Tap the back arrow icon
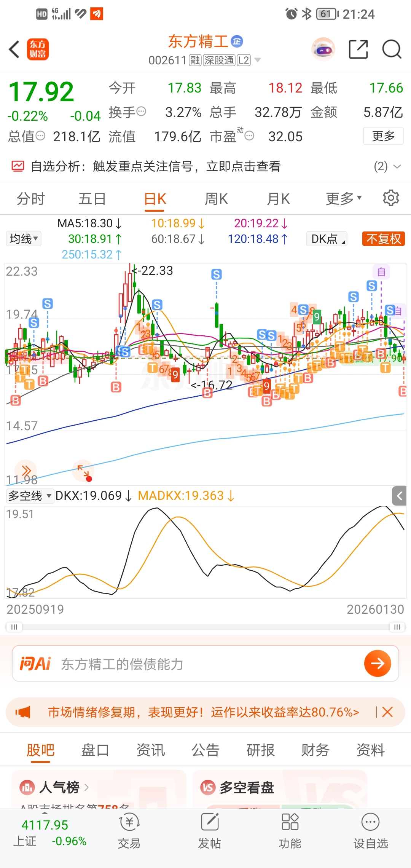 14,49
